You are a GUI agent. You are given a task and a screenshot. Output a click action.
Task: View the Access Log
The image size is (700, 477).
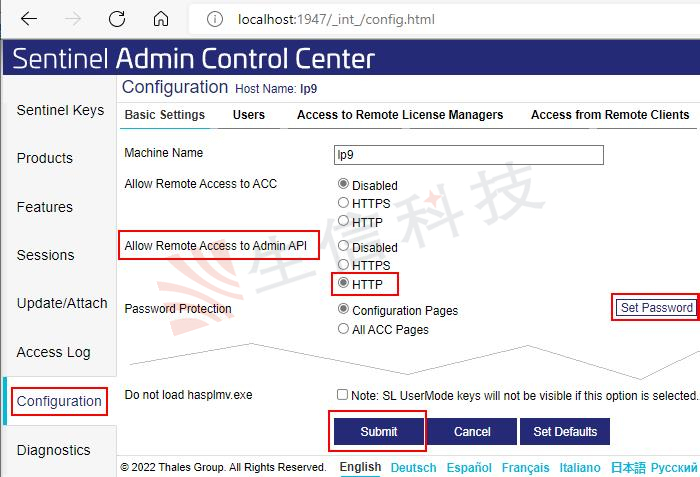coord(54,352)
